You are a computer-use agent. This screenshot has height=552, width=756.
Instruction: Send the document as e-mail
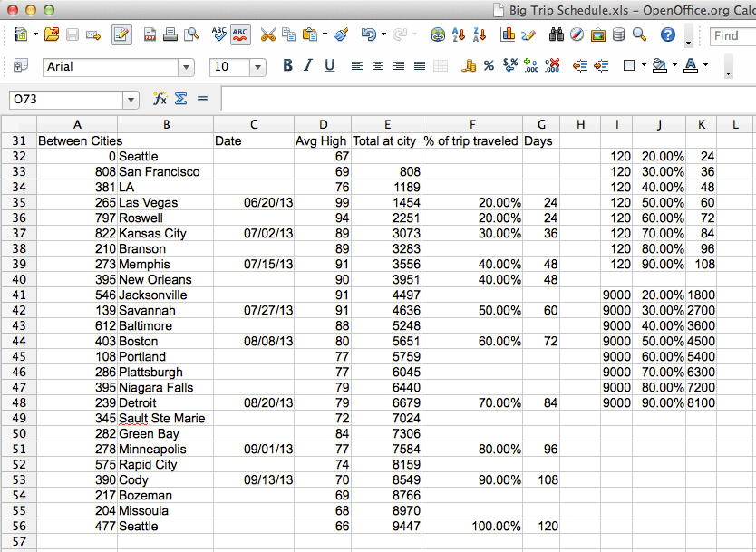[x=93, y=34]
